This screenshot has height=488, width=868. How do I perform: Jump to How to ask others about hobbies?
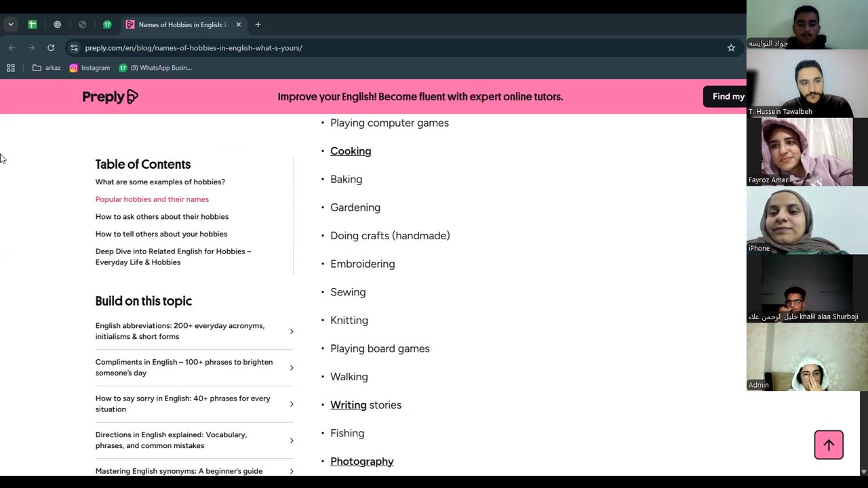162,217
